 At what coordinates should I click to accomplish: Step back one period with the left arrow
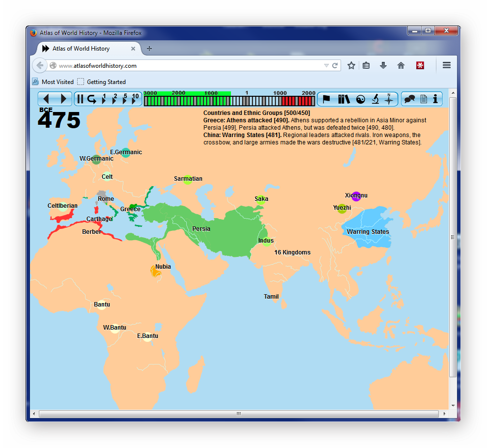pos(47,99)
